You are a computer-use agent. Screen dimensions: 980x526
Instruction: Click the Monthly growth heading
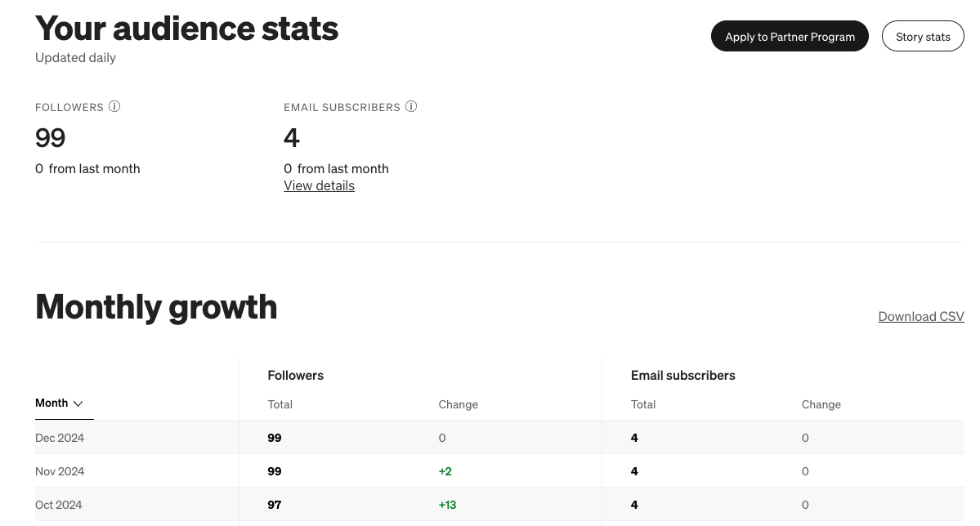pyautogui.click(x=156, y=306)
